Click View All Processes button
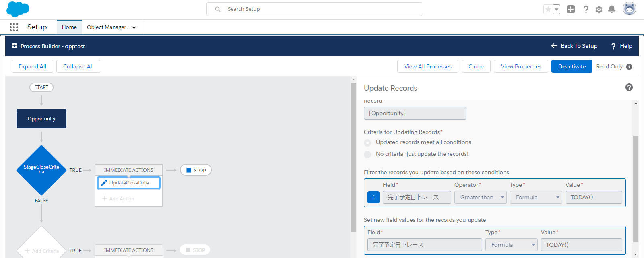This screenshot has height=258, width=644. [x=428, y=66]
